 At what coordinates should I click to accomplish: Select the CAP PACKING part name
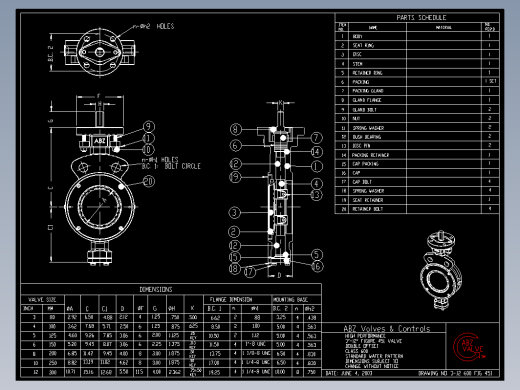(365, 164)
